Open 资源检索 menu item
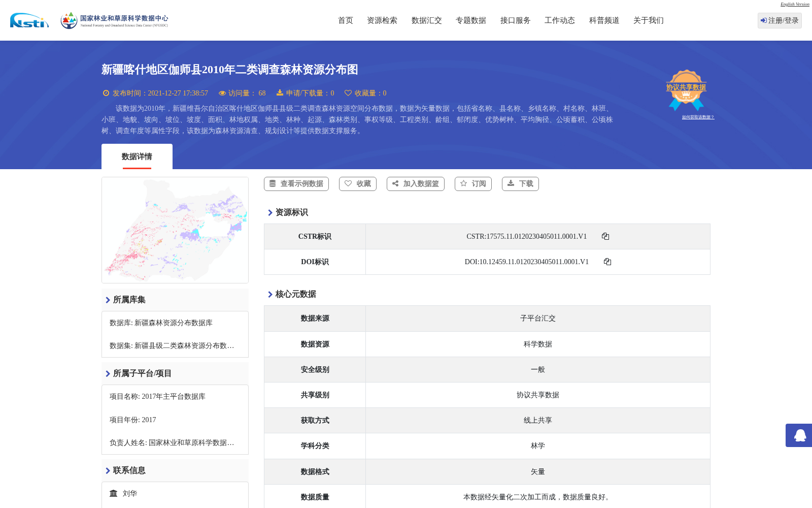Screen dimensions: 812x508 click(382, 20)
